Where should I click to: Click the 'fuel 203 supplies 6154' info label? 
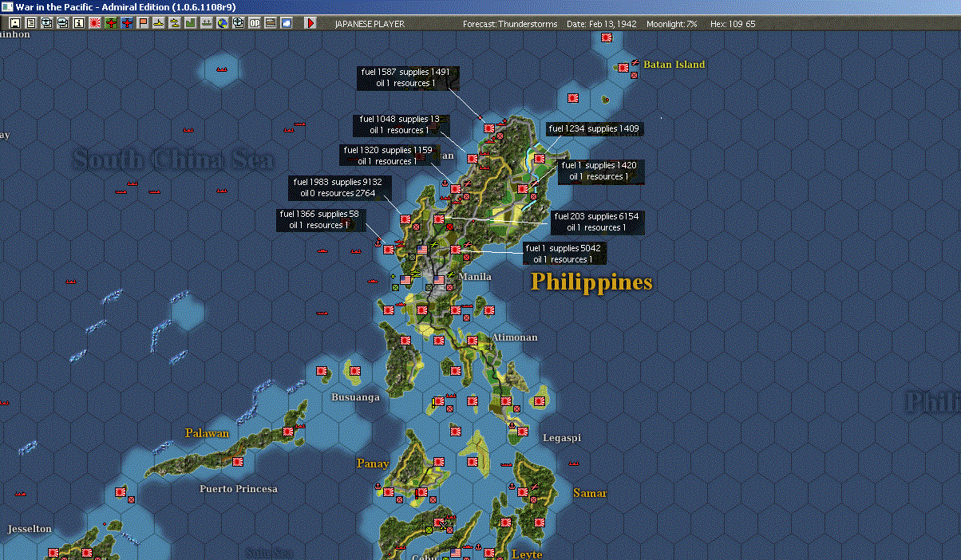(x=596, y=222)
